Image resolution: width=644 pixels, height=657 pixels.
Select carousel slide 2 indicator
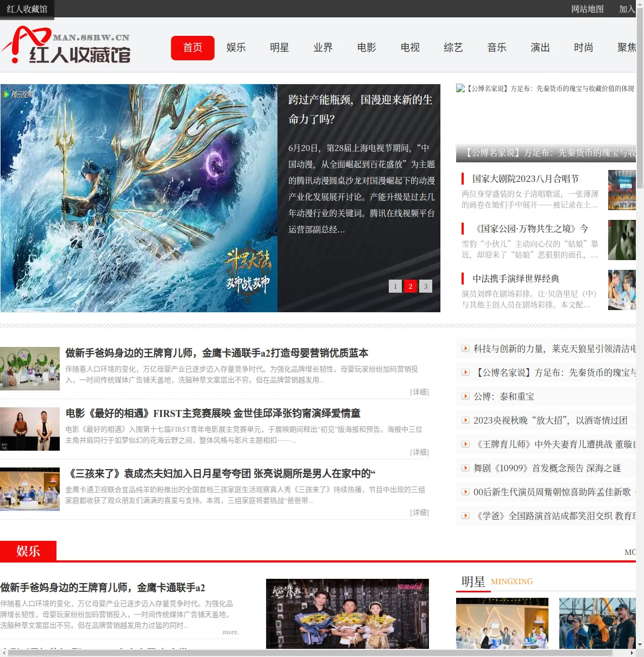pyautogui.click(x=411, y=286)
